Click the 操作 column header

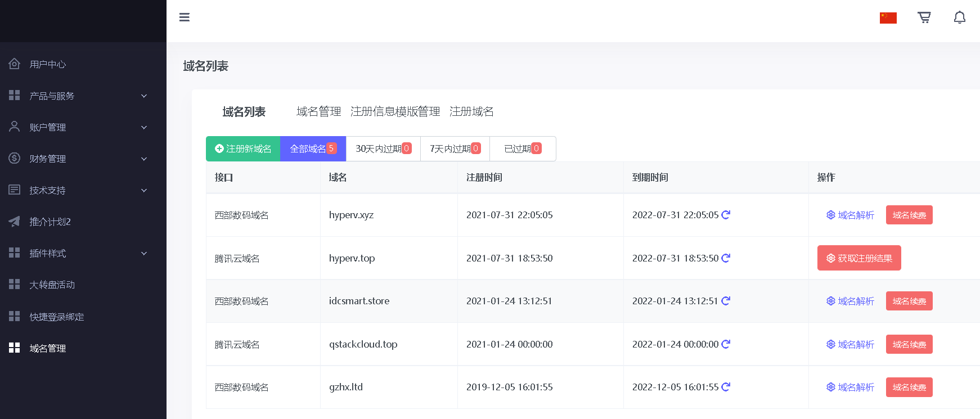point(826,177)
